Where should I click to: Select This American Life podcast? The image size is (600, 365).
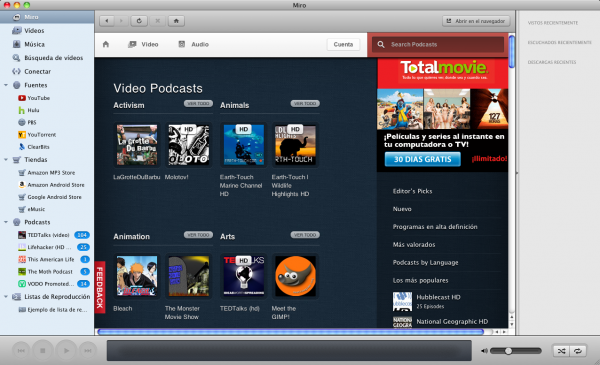tap(47, 259)
